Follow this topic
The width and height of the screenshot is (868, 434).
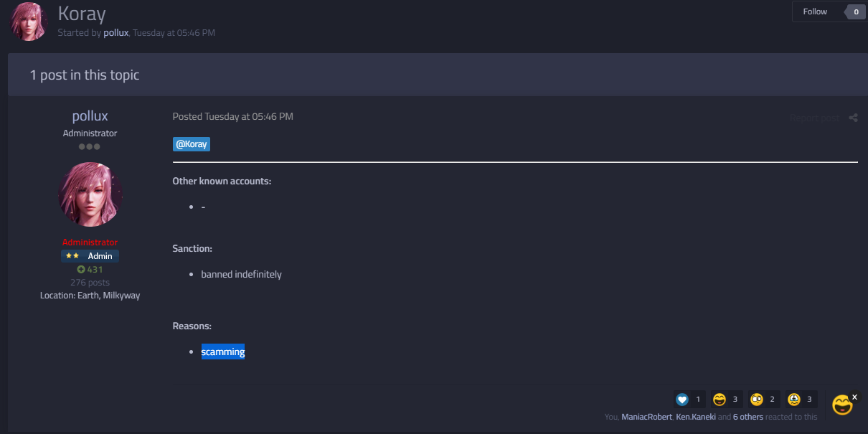pos(815,11)
